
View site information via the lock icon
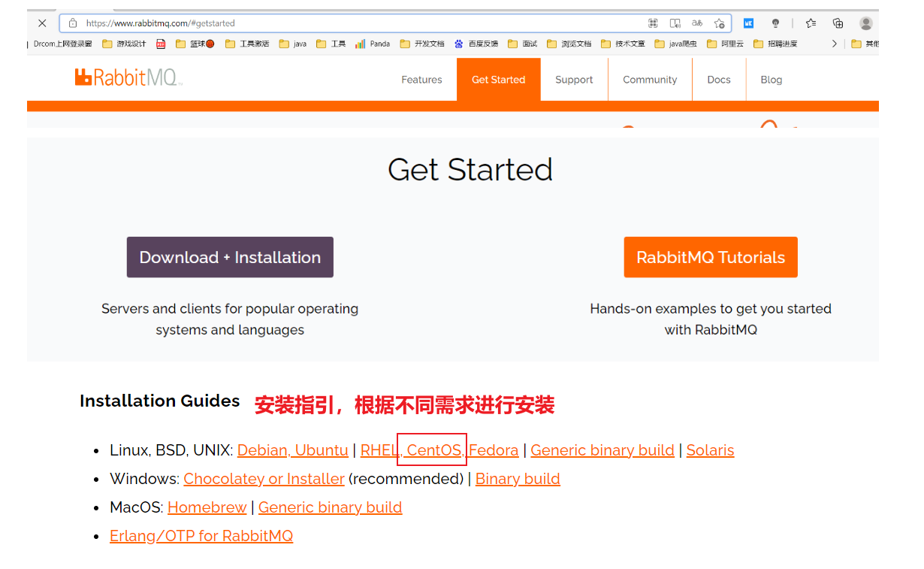pyautogui.click(x=73, y=23)
